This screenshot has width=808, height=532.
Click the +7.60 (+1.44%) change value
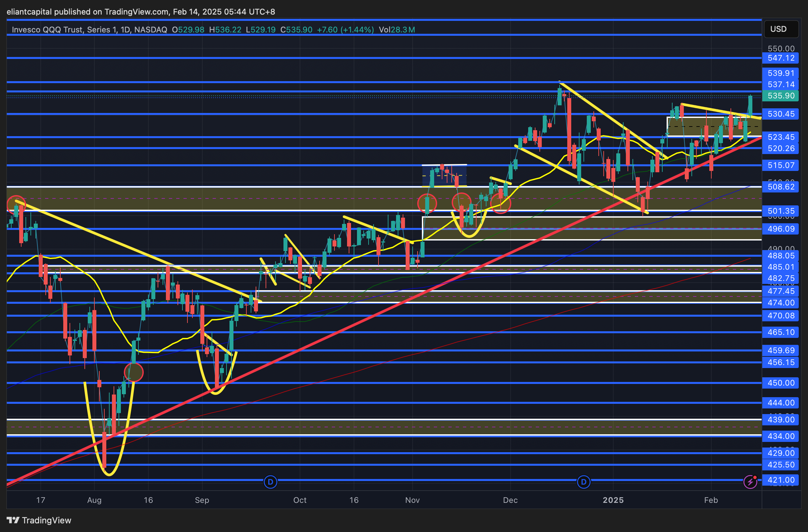(x=345, y=30)
